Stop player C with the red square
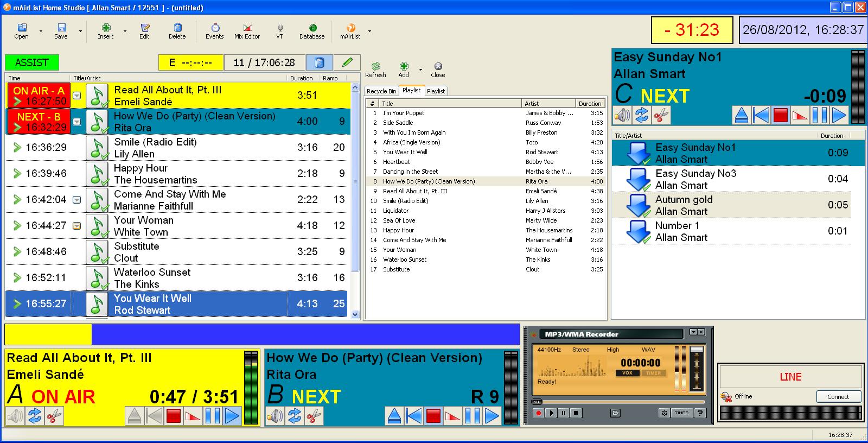The width and height of the screenshot is (868, 443). tap(781, 115)
